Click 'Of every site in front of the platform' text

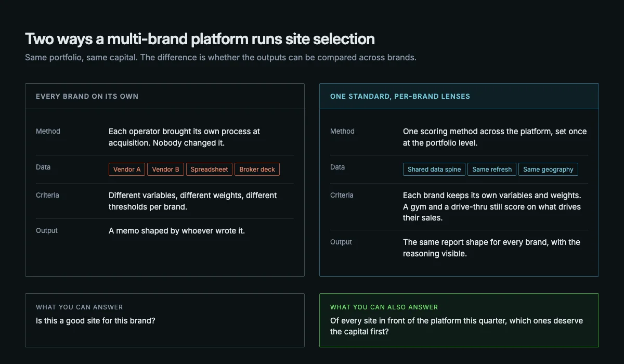[457, 326]
